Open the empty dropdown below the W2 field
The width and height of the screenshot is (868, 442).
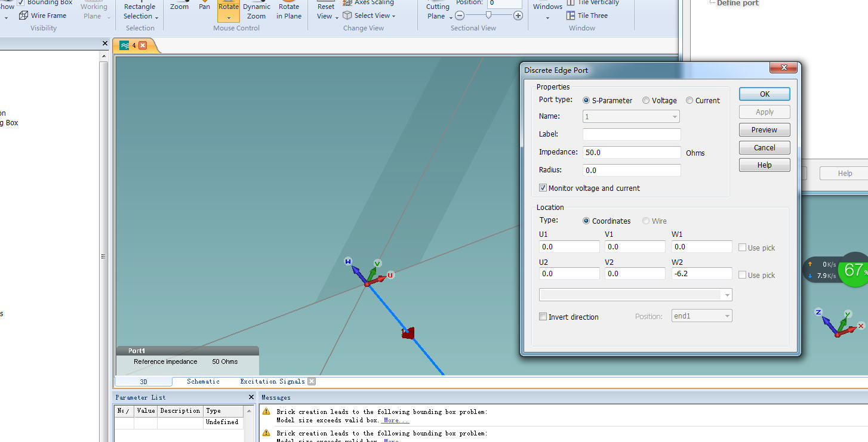click(x=635, y=295)
